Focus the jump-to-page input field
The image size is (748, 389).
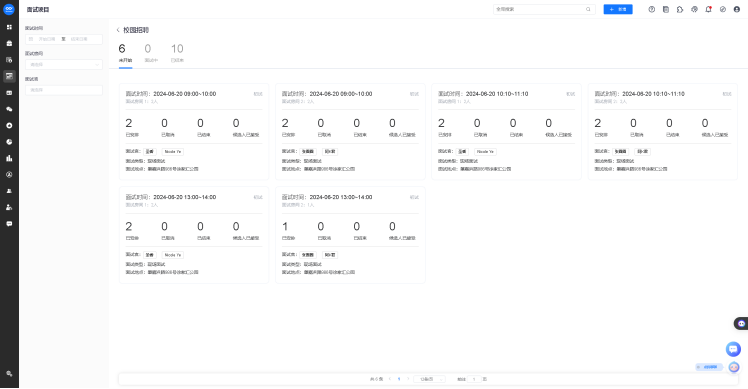click(x=474, y=379)
